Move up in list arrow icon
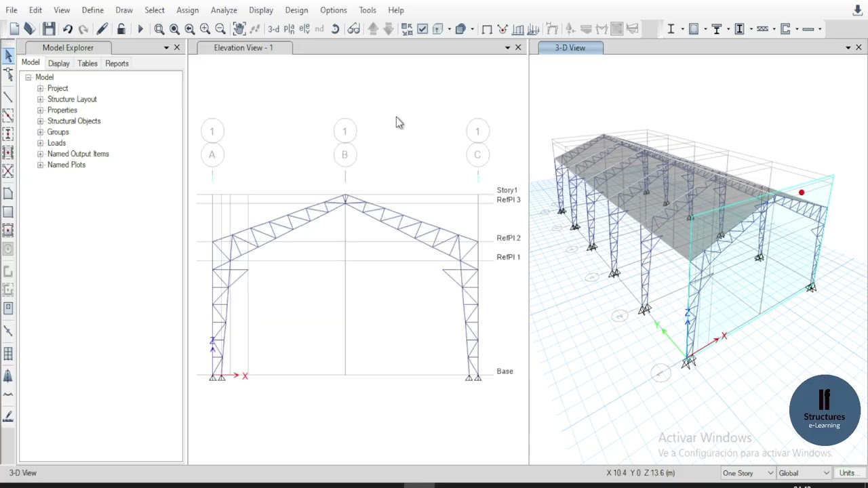The image size is (868, 488). click(x=373, y=28)
